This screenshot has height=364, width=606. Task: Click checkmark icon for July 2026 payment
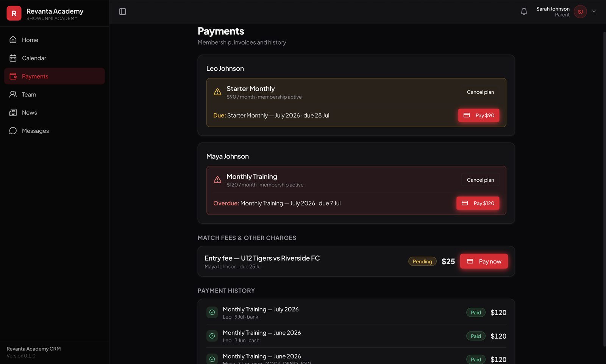click(212, 313)
